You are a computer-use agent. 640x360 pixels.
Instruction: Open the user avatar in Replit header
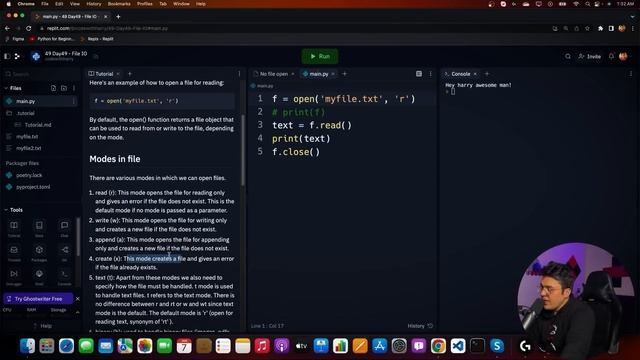(623, 56)
